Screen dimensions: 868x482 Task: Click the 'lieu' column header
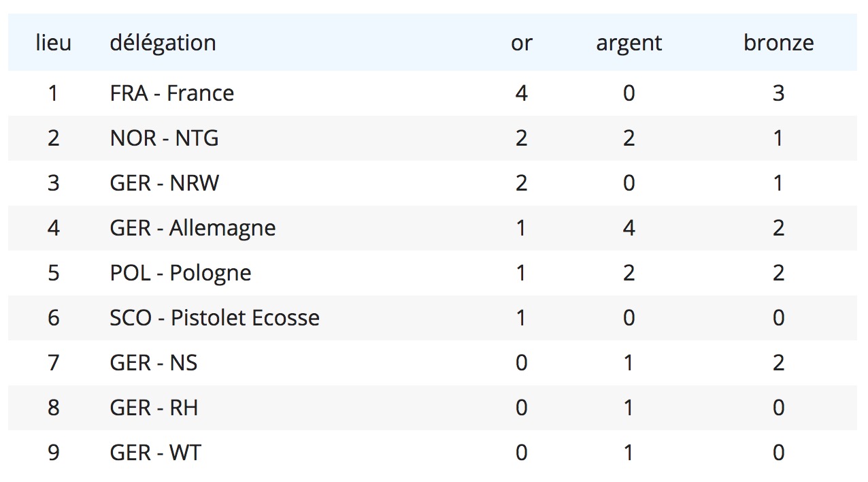click(x=53, y=43)
